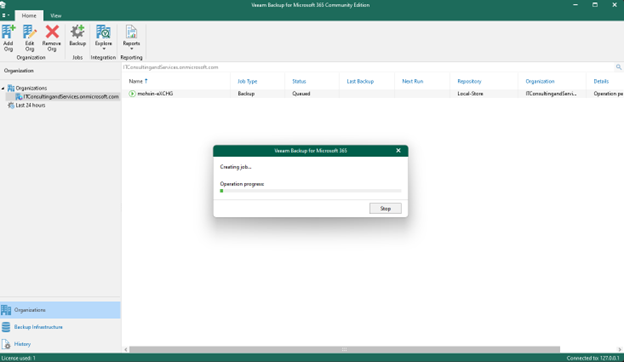
Task: Click the search magnifier icon
Action: tap(618, 67)
